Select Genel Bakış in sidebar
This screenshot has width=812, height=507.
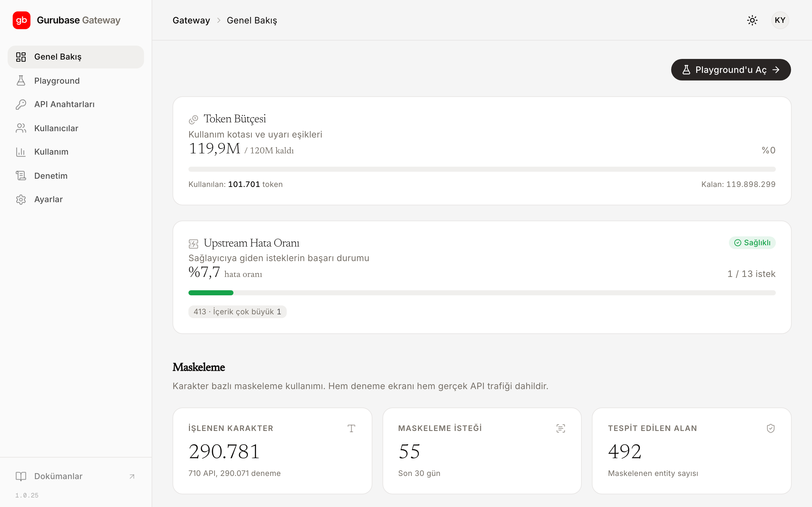pos(76,57)
